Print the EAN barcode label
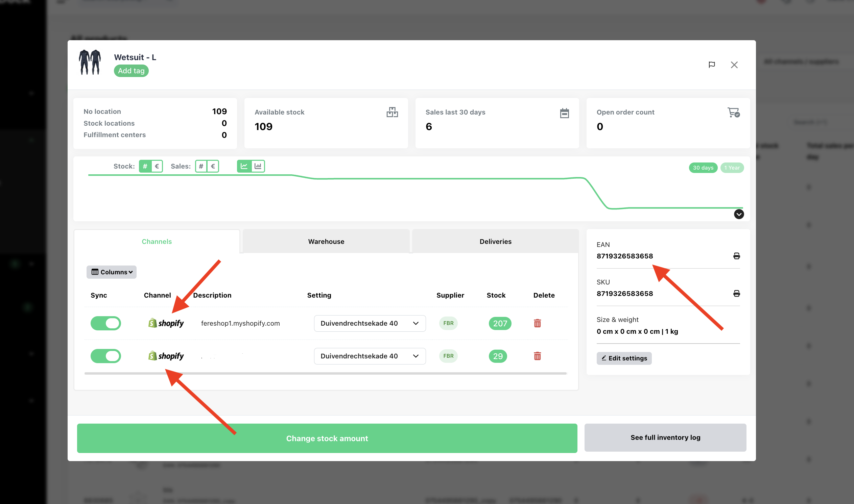 click(736, 256)
